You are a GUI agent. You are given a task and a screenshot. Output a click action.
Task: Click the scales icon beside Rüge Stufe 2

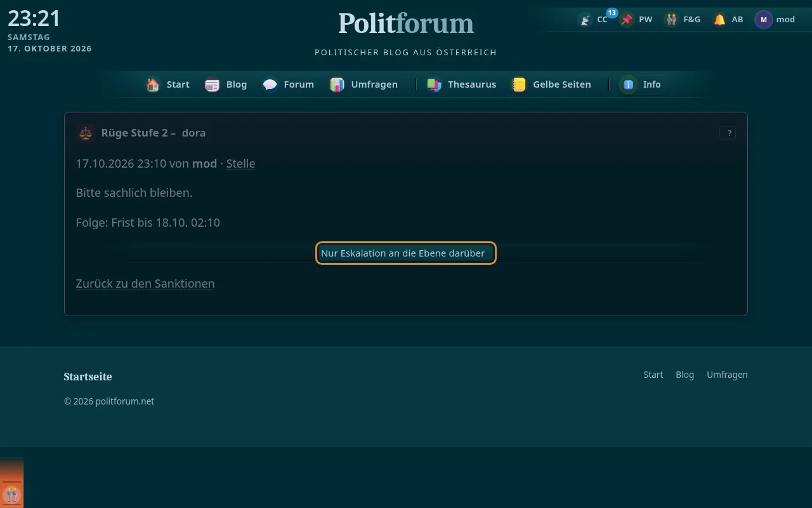86,133
